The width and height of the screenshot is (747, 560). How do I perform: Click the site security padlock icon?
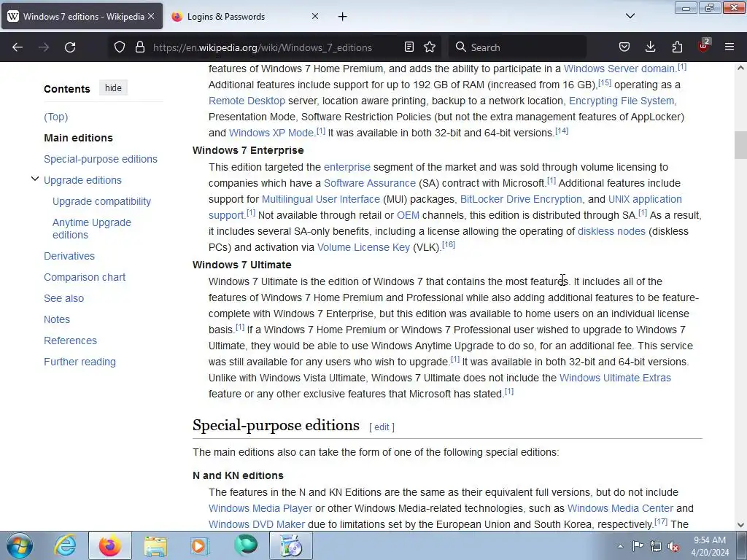[x=139, y=47]
